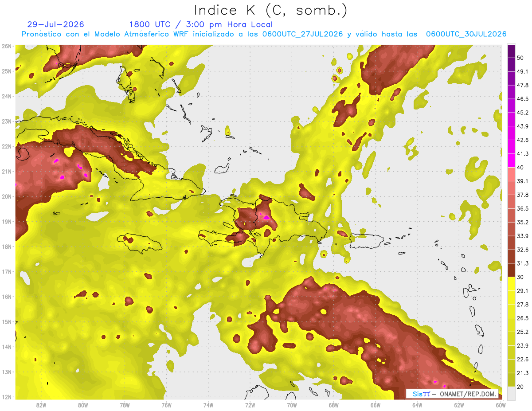
Task: Click the "49.1" color bar label
Action: 523,71
